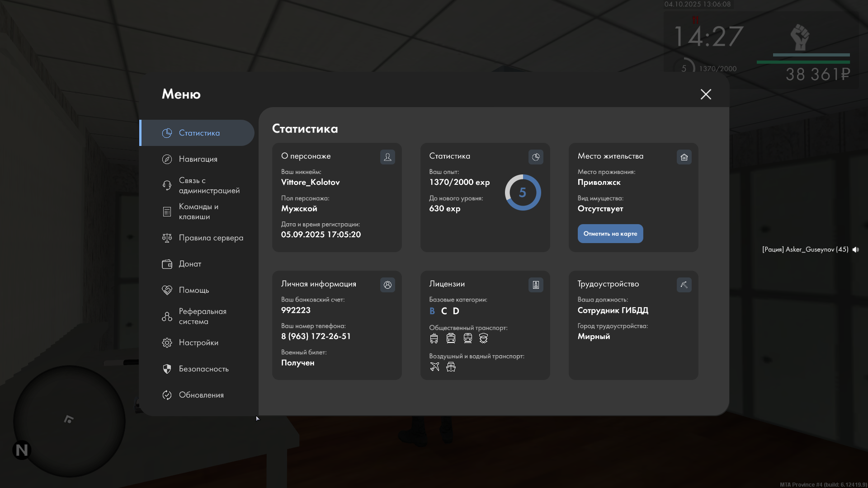Go to the Донат section
This screenshot has width=868, height=488.
pos(190,264)
